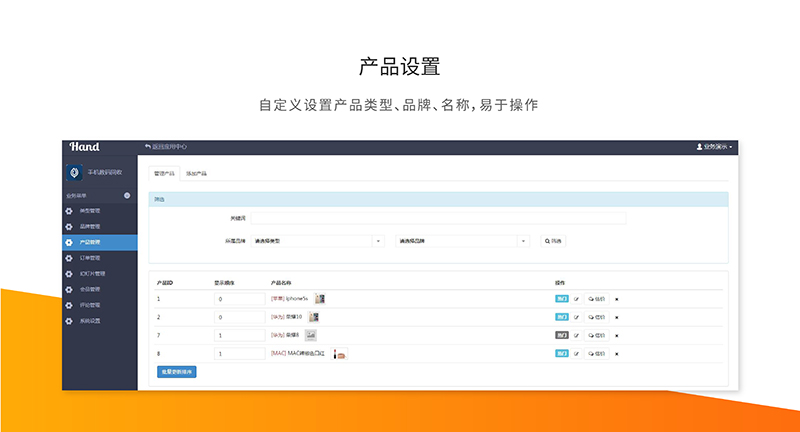Click the 返回应用中心 link
Image resolution: width=800 pixels, height=432 pixels.
166,147
